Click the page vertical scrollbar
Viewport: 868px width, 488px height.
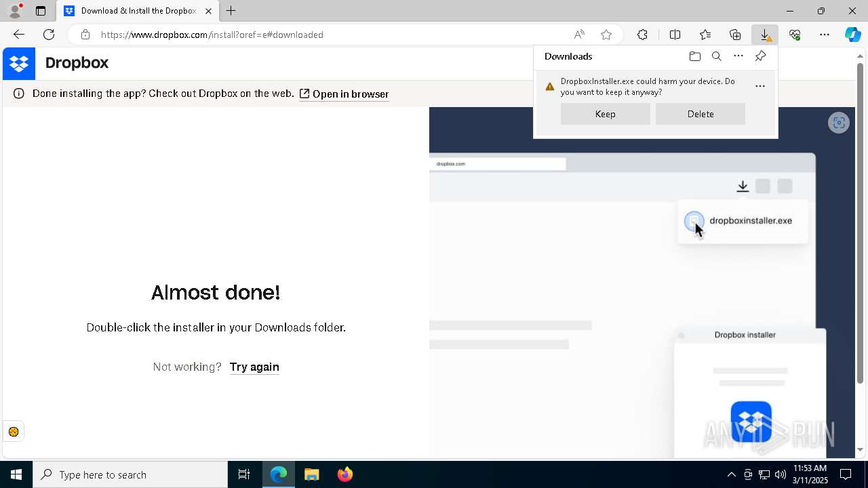pyautogui.click(x=860, y=224)
